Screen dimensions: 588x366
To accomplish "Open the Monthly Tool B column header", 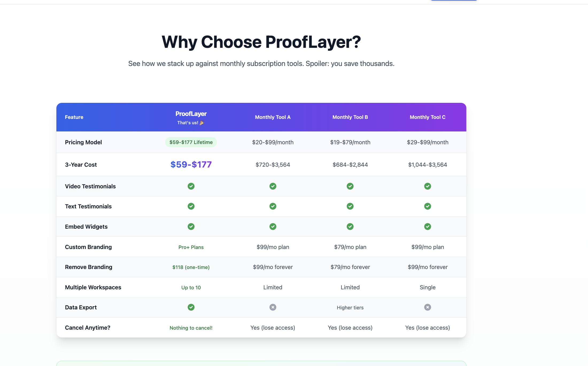I will (x=350, y=117).
